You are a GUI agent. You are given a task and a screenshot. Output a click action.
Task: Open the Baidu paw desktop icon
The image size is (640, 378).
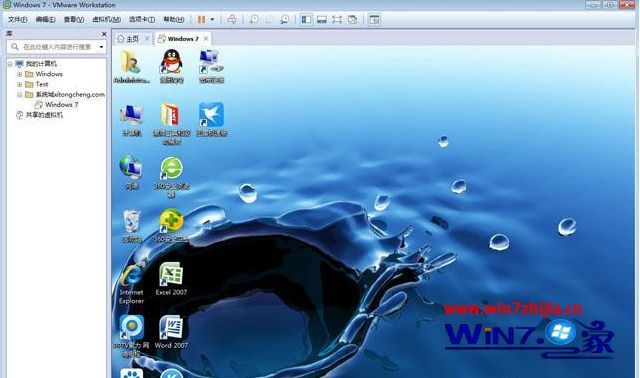click(x=131, y=373)
